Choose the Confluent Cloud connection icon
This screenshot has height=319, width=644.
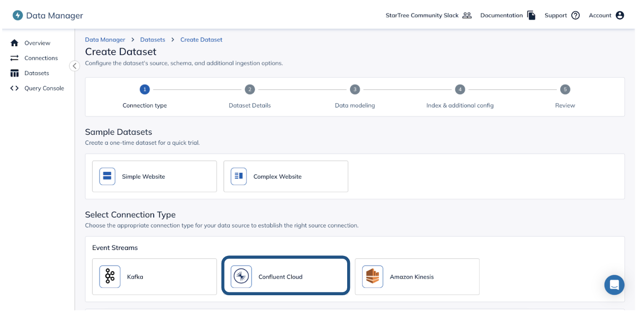241,276
